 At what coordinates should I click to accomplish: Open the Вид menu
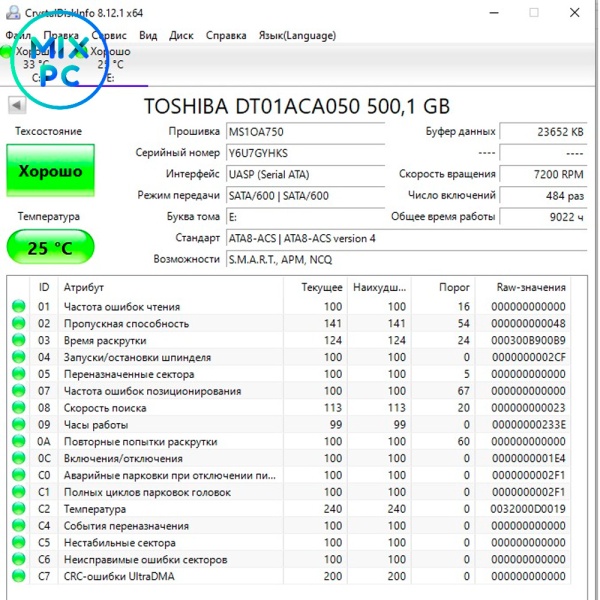point(148,36)
